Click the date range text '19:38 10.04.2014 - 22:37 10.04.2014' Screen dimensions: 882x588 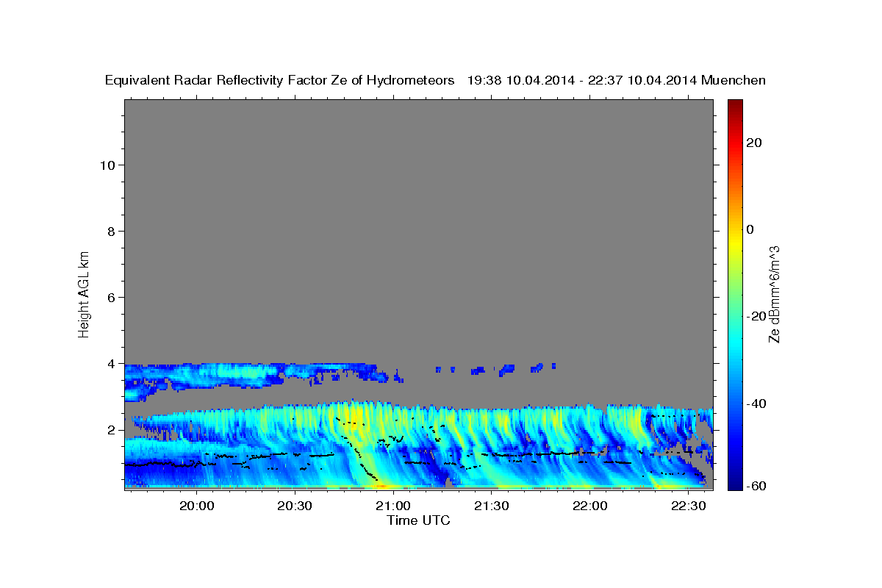click(581, 81)
